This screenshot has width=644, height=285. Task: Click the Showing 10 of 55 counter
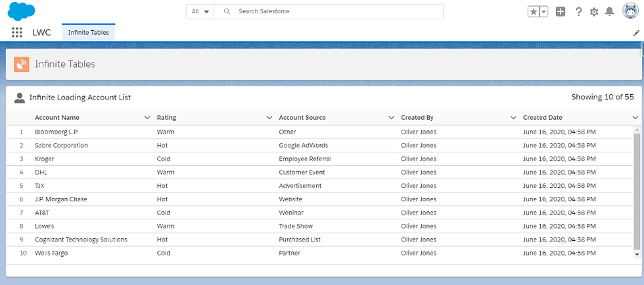603,97
